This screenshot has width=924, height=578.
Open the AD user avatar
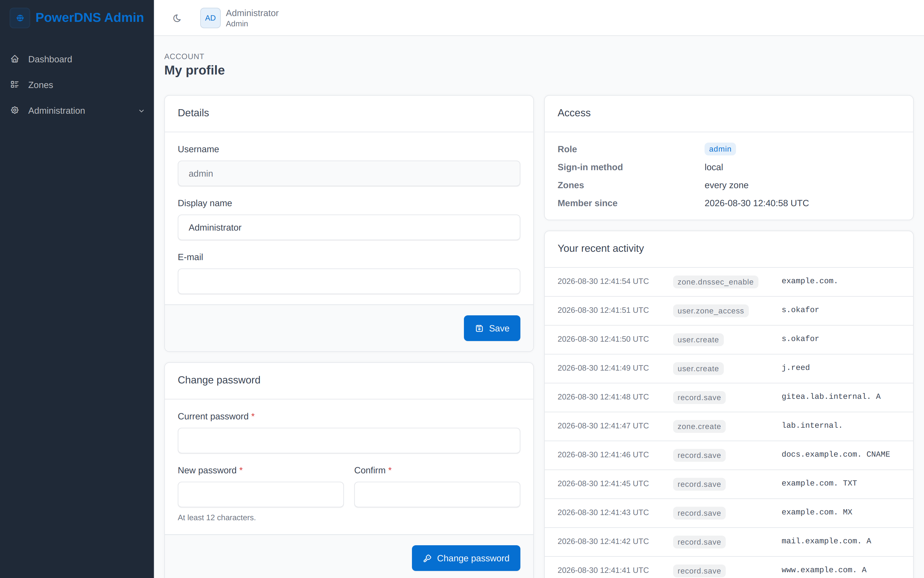coord(210,18)
